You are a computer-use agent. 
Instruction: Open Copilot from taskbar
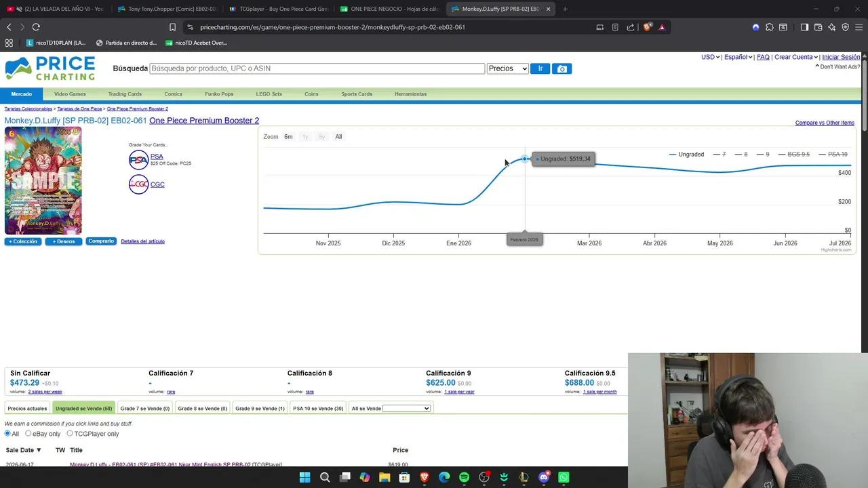[x=365, y=477]
